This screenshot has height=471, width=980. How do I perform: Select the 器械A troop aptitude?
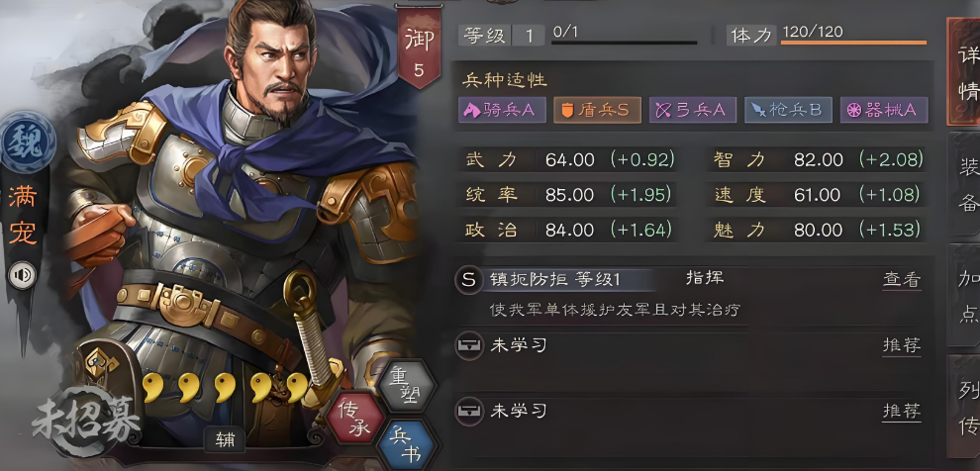(x=884, y=110)
